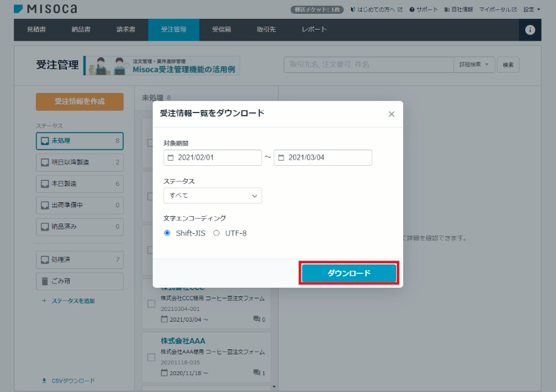Select the 未処理 status filter
556x392 pixels.
click(x=80, y=141)
